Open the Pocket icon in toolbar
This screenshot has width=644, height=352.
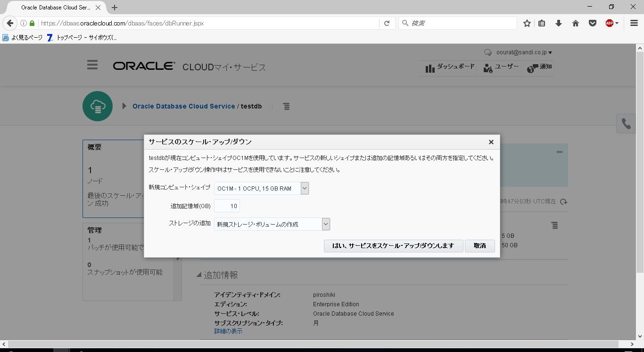pyautogui.click(x=593, y=23)
